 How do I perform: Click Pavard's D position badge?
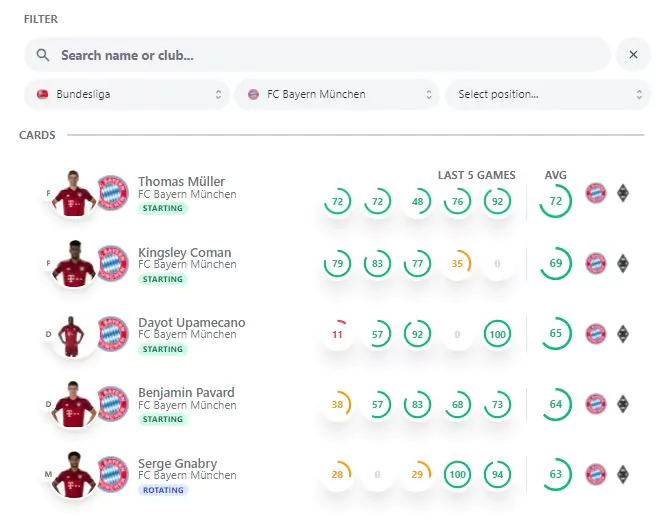pos(48,404)
